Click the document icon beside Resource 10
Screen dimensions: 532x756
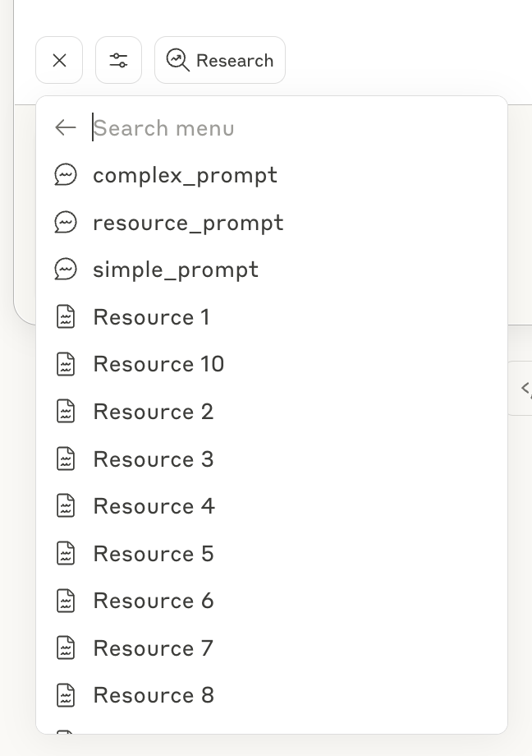pos(66,364)
